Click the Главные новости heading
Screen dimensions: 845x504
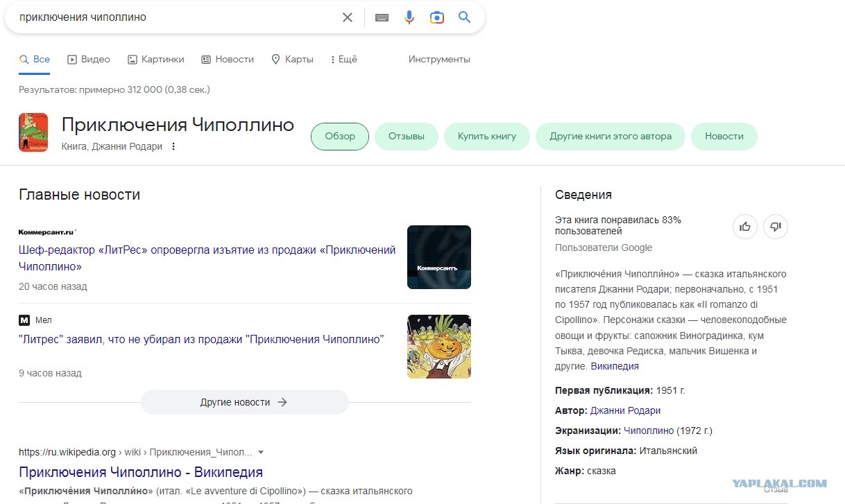click(x=79, y=195)
